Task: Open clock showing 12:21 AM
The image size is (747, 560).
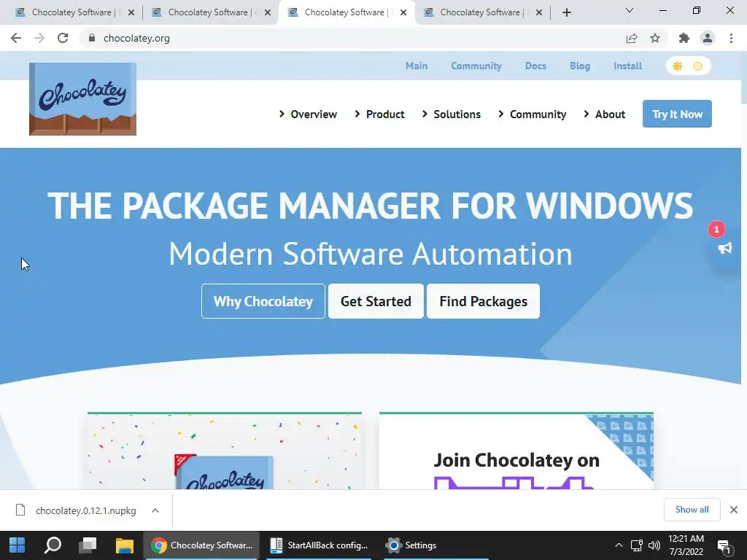Action: 686,545
